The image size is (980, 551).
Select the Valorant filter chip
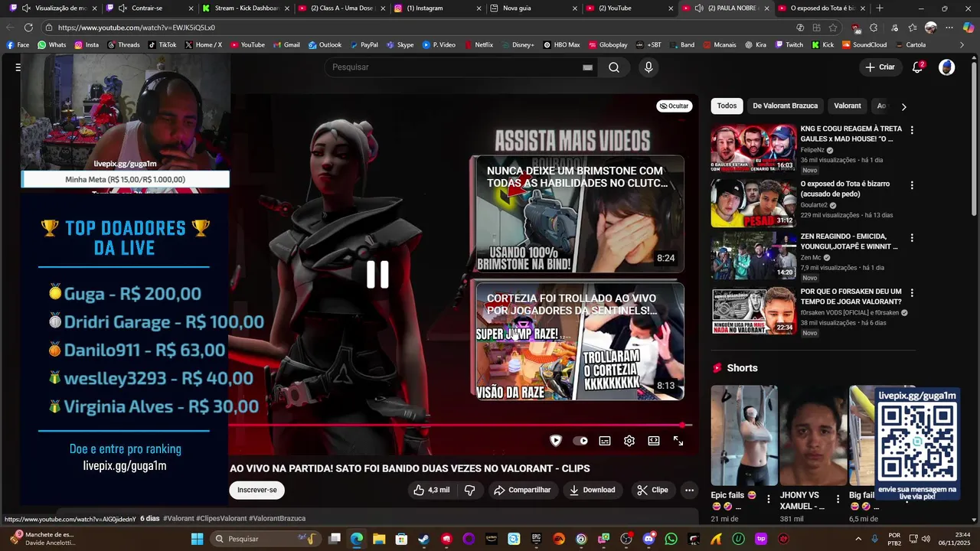[847, 106]
